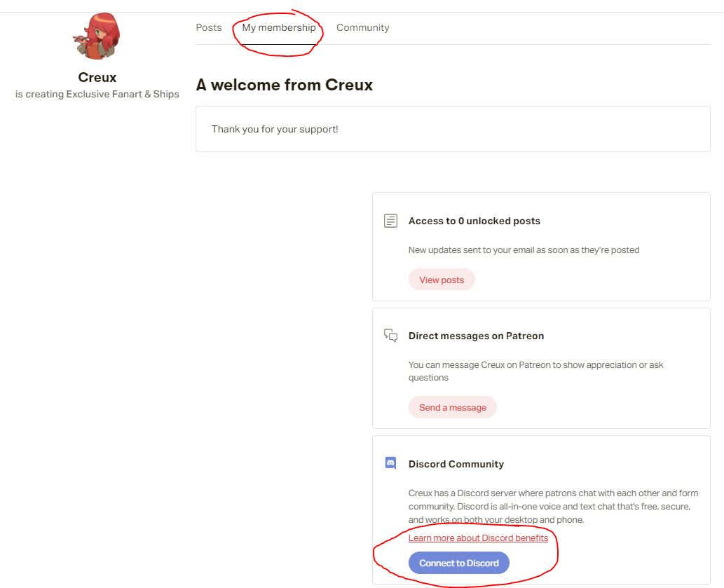
Task: Click the 'Direct messages on Patreon' heading
Action: coord(476,336)
